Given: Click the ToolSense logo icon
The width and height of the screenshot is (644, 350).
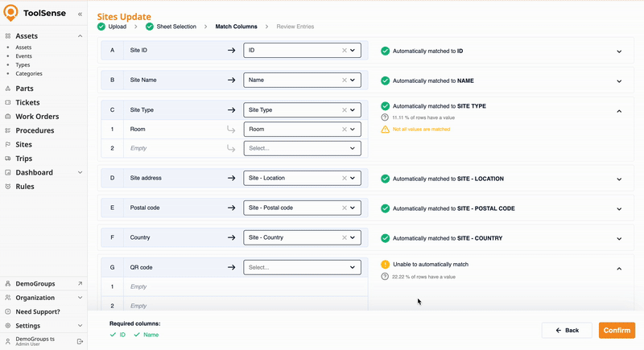Looking at the screenshot, I should pos(11,14).
